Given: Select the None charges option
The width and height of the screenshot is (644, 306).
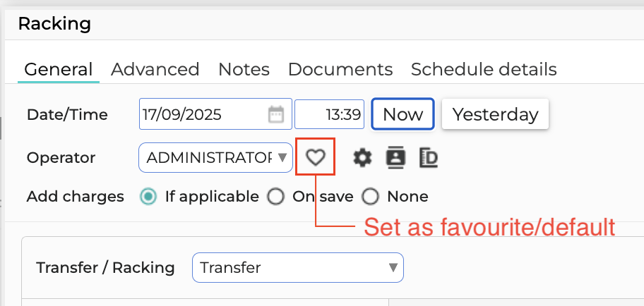Looking at the screenshot, I should pos(370,197).
